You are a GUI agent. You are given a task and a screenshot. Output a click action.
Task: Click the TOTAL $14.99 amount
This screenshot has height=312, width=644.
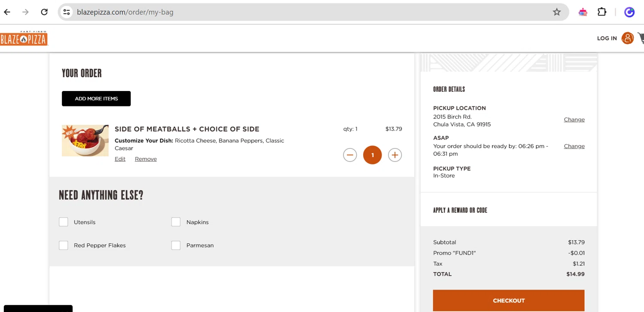coord(575,274)
